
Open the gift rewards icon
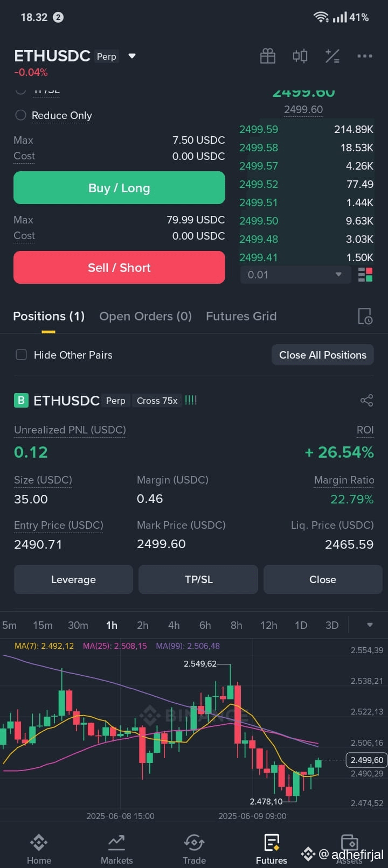(x=268, y=56)
